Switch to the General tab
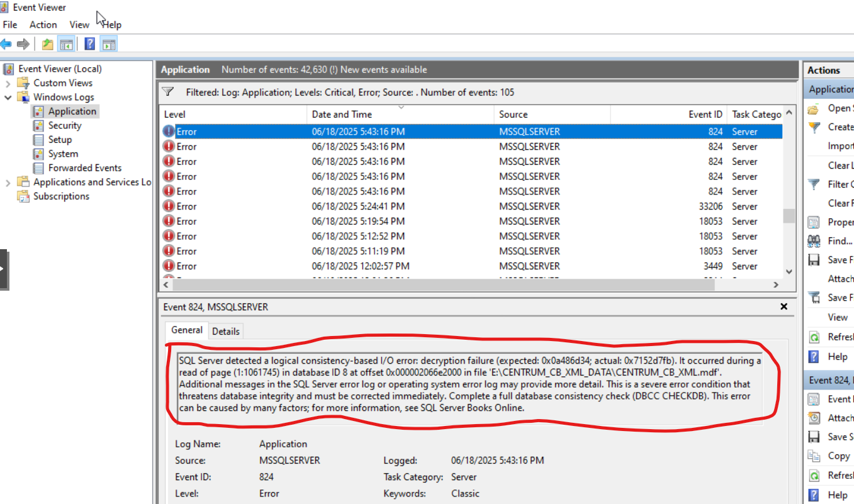 (187, 330)
